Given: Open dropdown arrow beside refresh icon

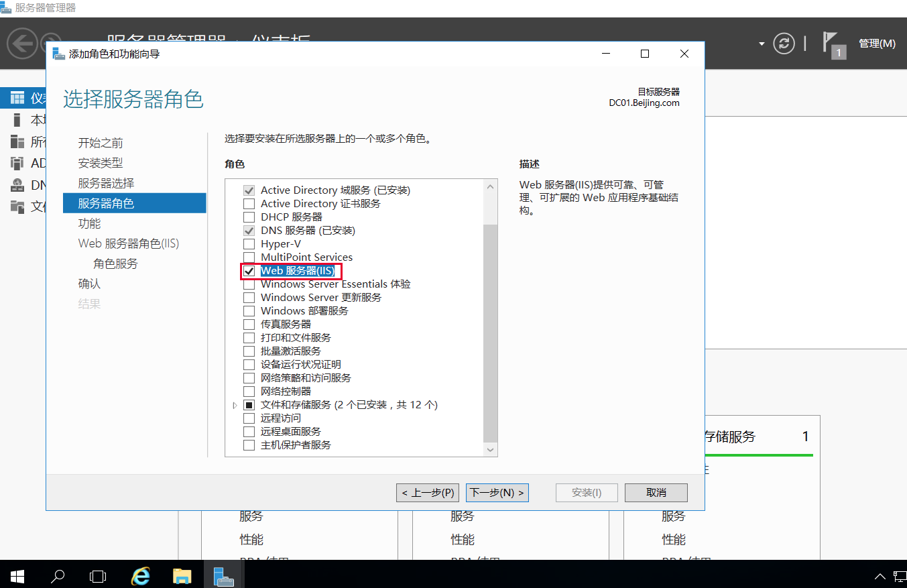Looking at the screenshot, I should 762,44.
